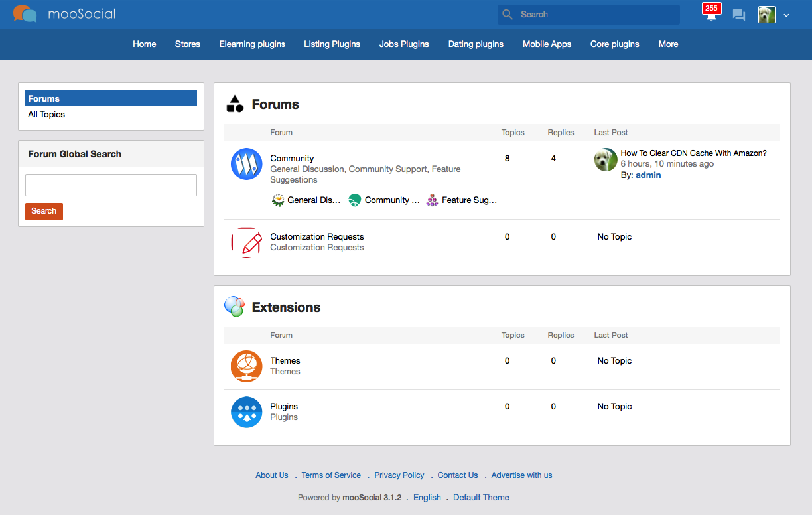Open the Privacy Policy footer link
The image size is (812, 515).
[x=399, y=475]
